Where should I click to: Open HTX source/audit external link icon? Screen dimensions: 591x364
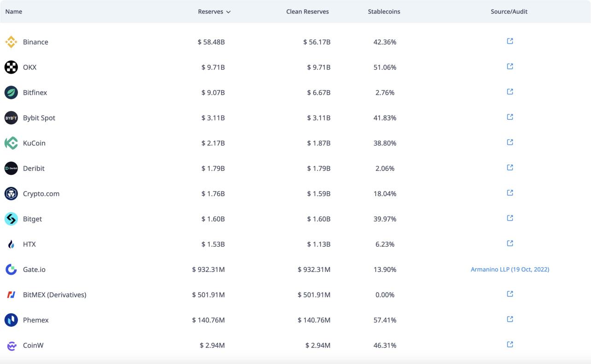tap(509, 243)
